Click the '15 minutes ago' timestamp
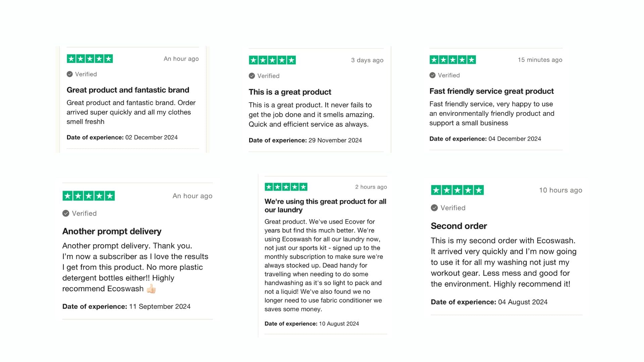Image resolution: width=644 pixels, height=362 pixels. tap(540, 60)
